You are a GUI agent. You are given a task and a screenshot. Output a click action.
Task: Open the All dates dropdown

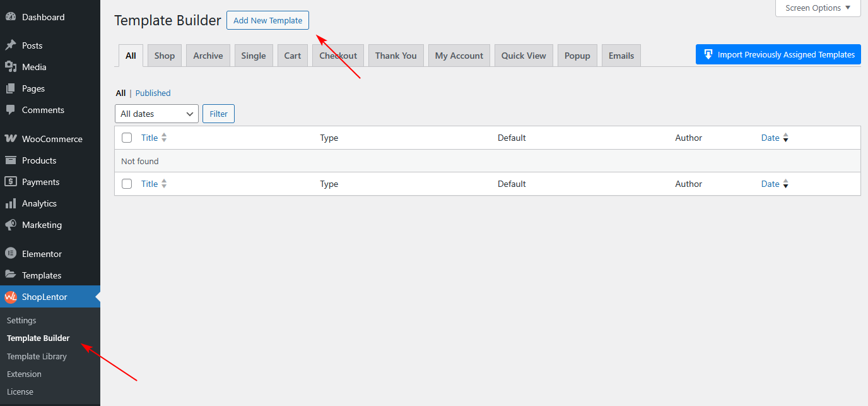coord(156,114)
